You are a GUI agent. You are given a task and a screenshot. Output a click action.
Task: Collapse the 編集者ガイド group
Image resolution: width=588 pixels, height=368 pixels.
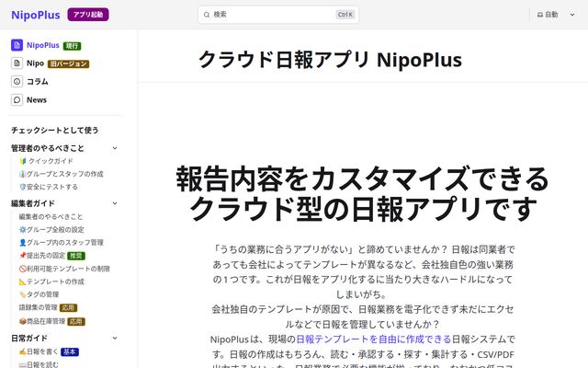115,203
